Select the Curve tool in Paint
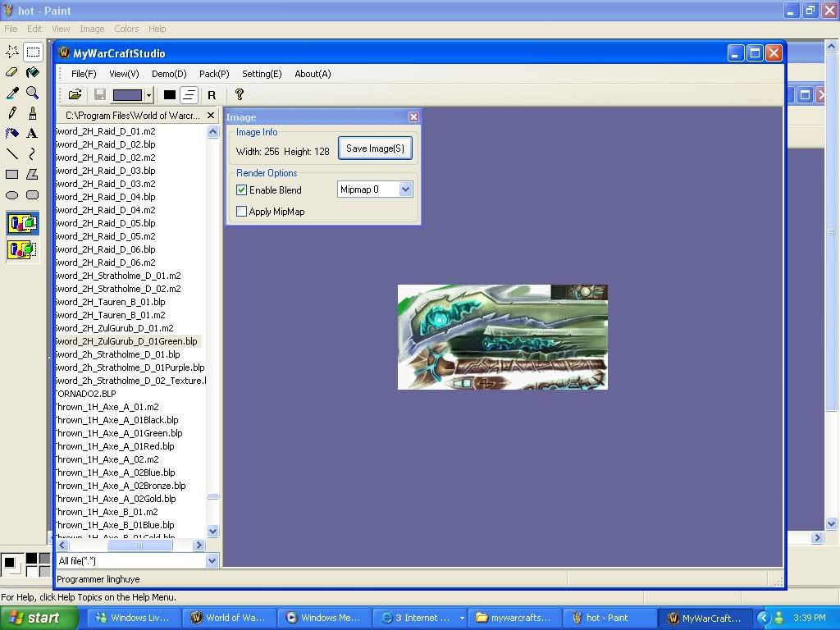Screen dimensions: 840x630 [x=33, y=154]
